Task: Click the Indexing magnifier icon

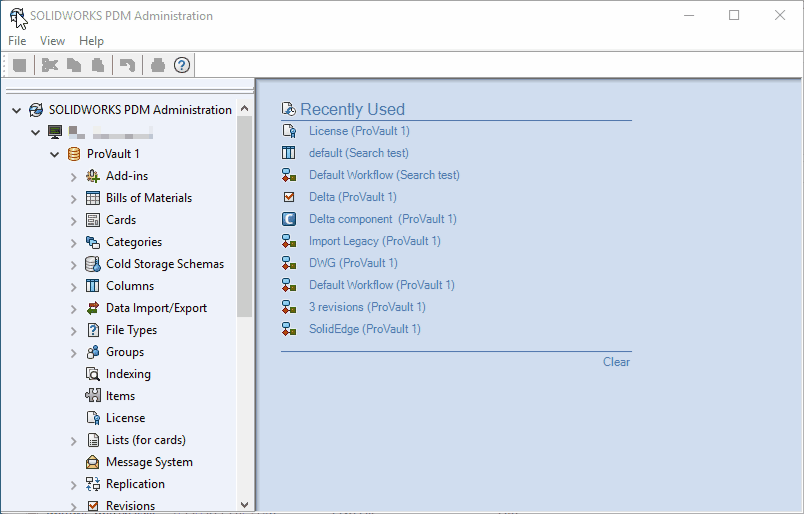Action: point(93,374)
